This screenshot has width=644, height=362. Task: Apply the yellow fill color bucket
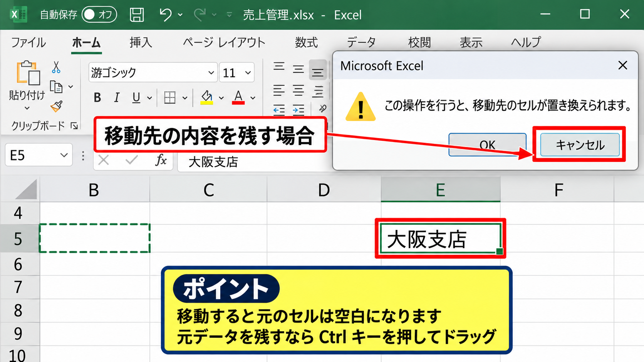point(207,98)
